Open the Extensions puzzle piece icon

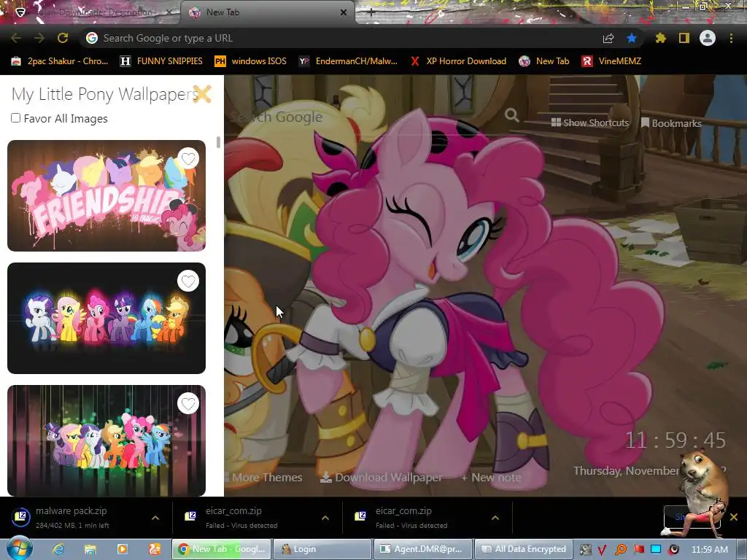pyautogui.click(x=660, y=38)
